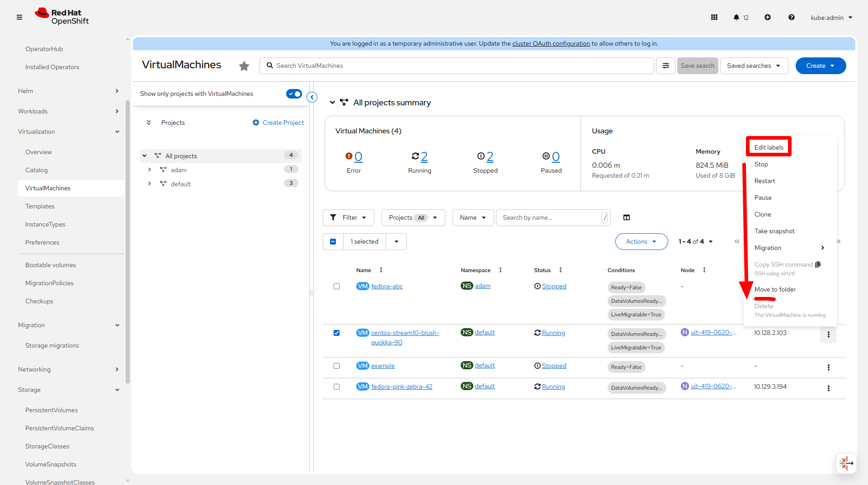
Task: Star the VirtualMachines page as favorite
Action: point(244,66)
